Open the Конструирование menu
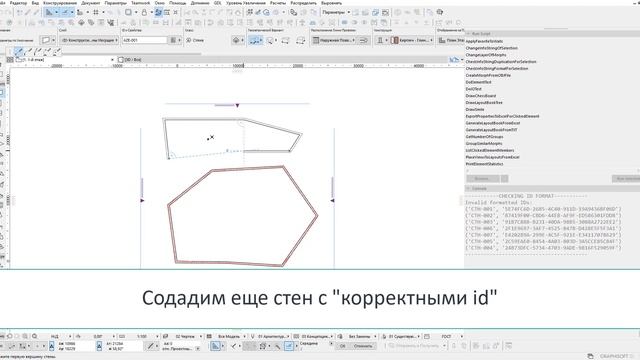The width and height of the screenshot is (640, 360). coord(60,3)
